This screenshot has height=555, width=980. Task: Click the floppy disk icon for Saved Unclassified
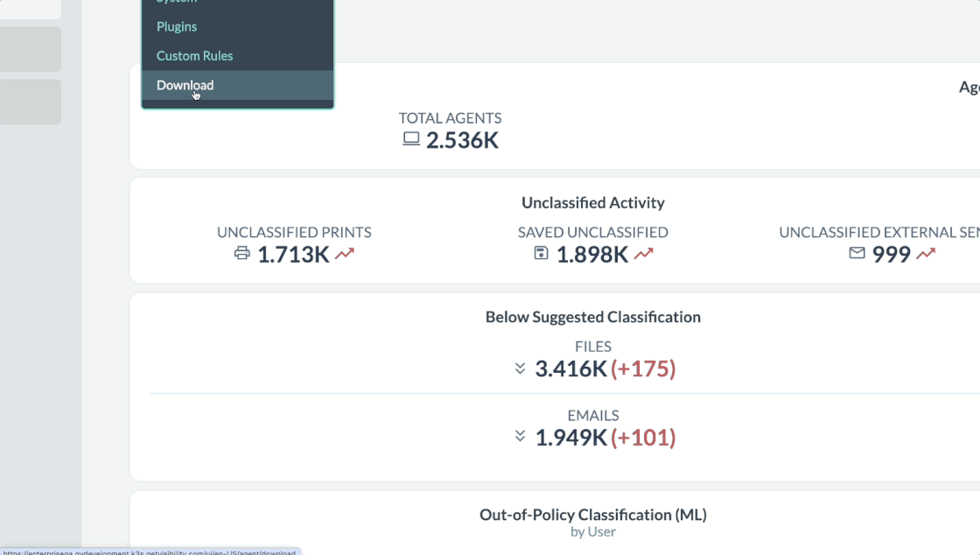[541, 254]
